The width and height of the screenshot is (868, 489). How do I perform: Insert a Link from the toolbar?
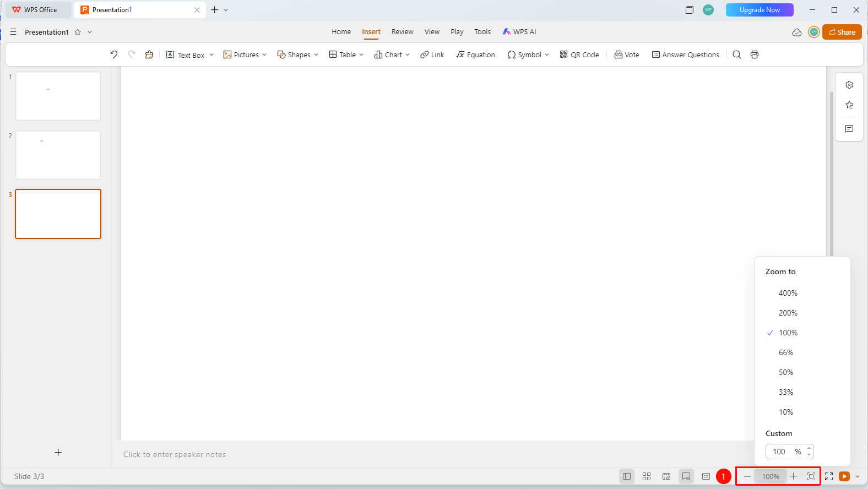[432, 55]
